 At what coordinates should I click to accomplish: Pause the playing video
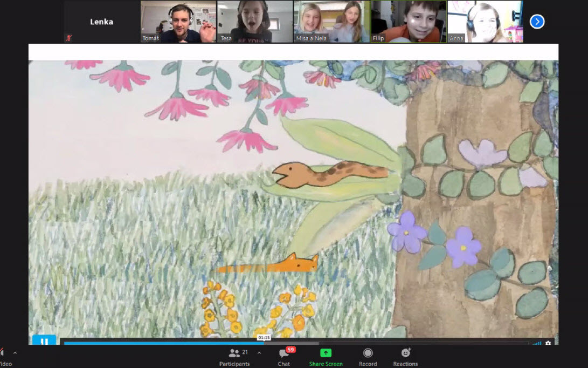pyautogui.click(x=44, y=341)
